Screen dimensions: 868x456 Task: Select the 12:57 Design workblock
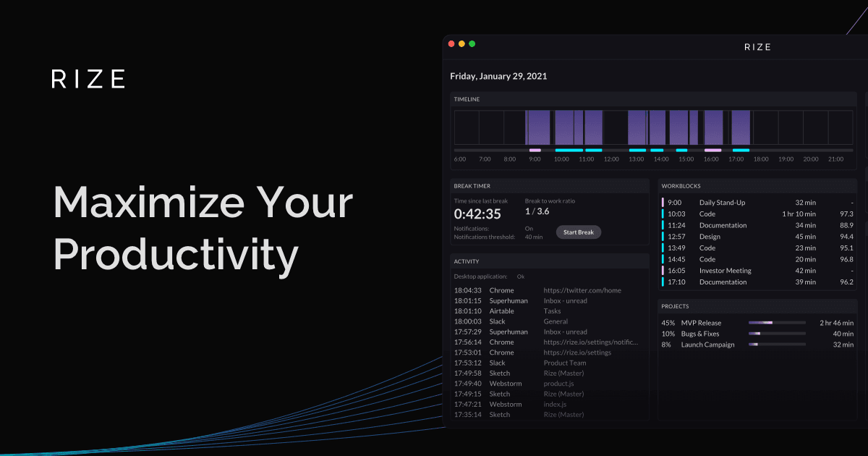[x=709, y=237]
